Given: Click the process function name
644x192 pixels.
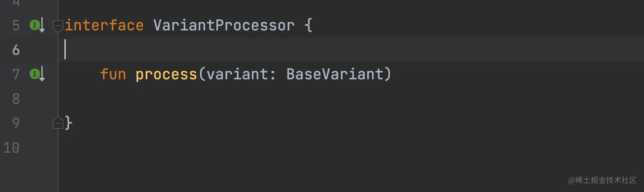Looking at the screenshot, I should click(x=167, y=75).
